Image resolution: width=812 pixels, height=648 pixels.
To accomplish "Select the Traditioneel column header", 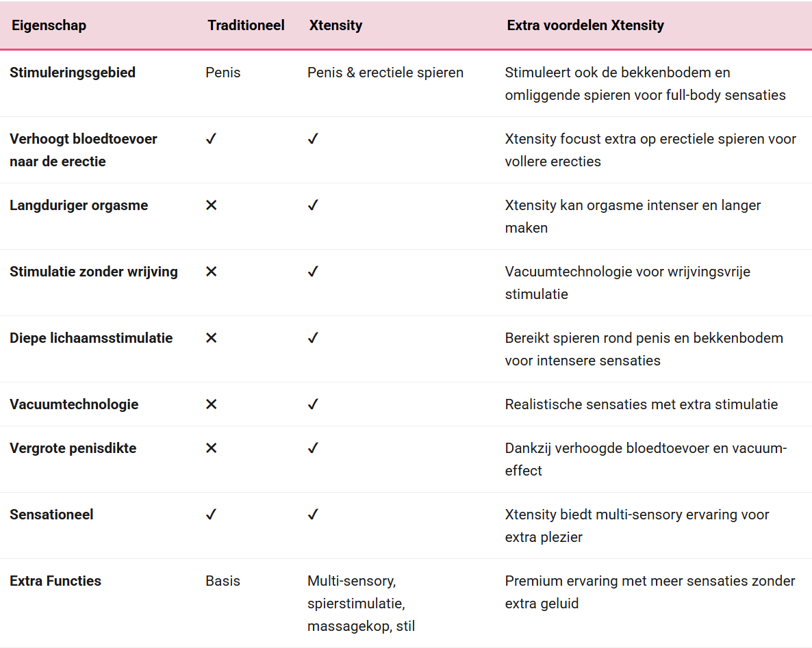I will coord(246,26).
